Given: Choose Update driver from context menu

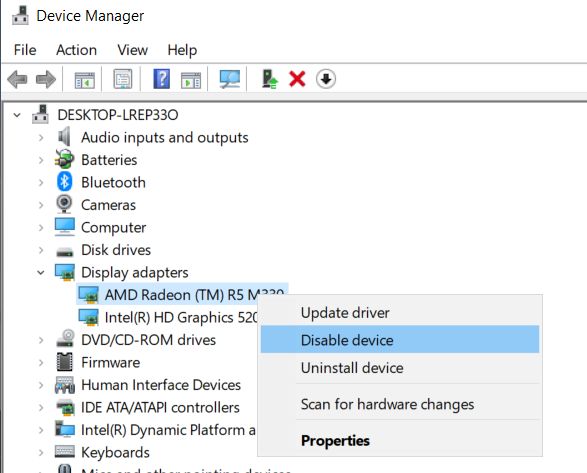Looking at the screenshot, I should [x=400, y=313].
